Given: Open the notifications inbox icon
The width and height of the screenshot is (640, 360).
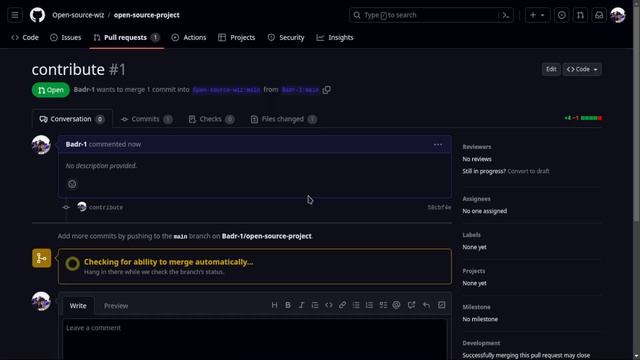Looking at the screenshot, I should coord(599,15).
